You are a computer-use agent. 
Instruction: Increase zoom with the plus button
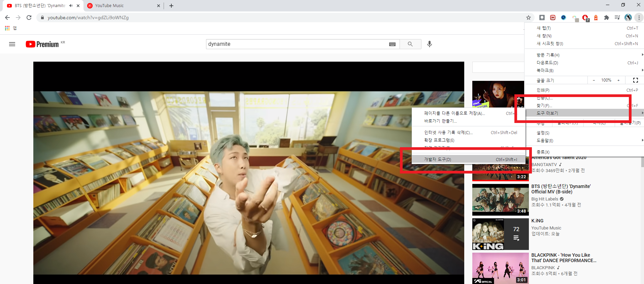coord(618,80)
